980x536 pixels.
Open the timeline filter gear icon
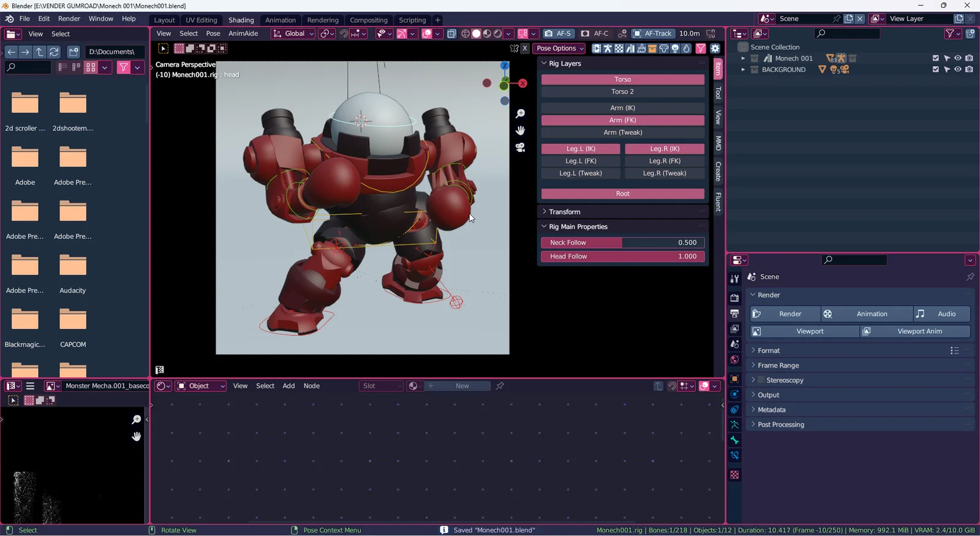coord(715,48)
